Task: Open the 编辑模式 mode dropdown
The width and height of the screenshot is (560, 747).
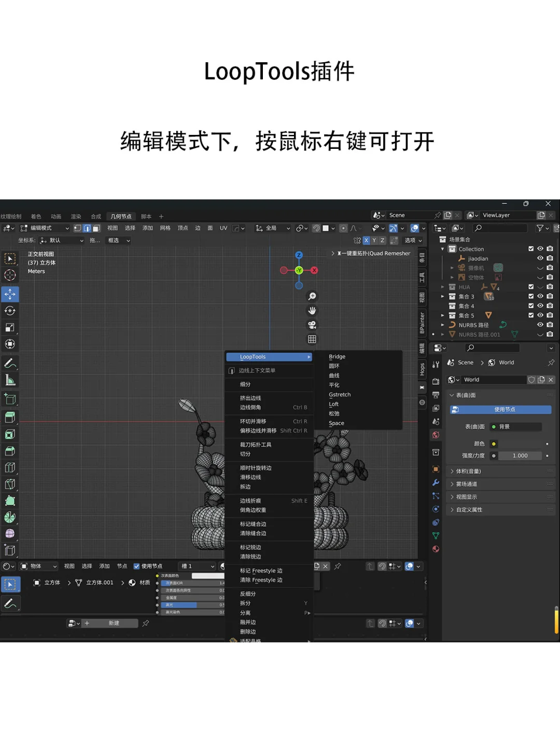Action: click(44, 228)
